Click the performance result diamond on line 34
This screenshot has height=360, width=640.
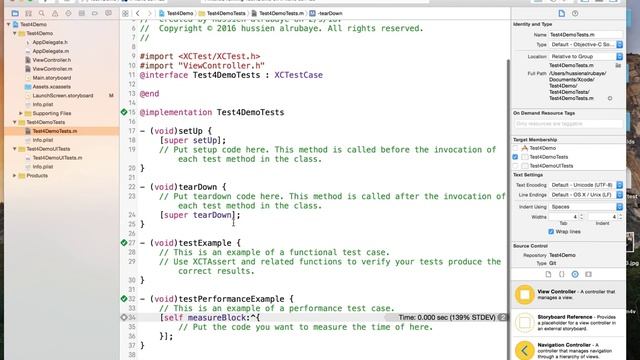[x=124, y=317]
